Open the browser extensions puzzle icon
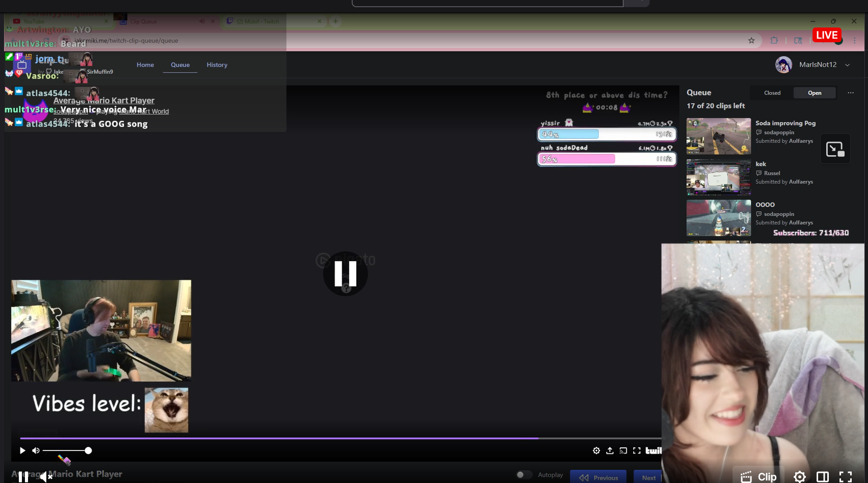This screenshot has height=483, width=868. 774,41
